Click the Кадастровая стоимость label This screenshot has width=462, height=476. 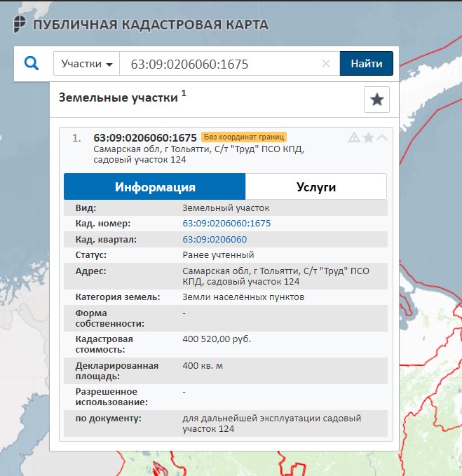(104, 344)
